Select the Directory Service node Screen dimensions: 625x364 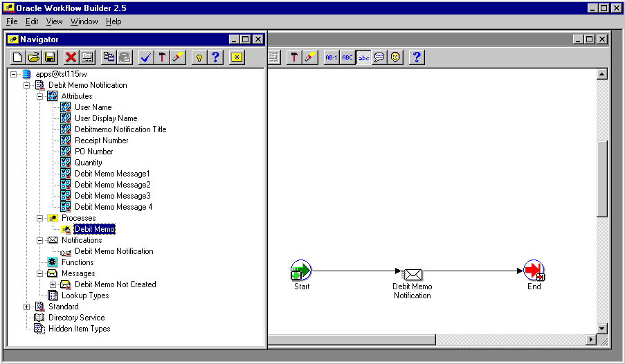pos(77,318)
